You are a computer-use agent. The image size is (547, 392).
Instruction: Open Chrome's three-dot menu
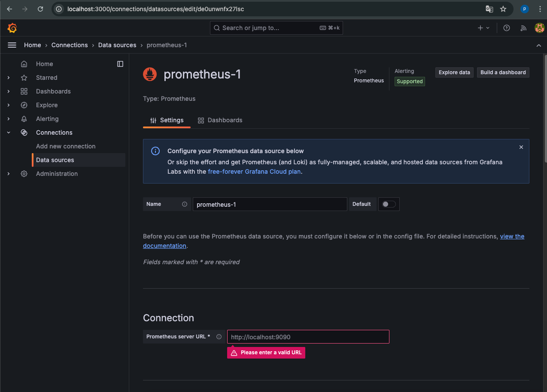click(540, 9)
